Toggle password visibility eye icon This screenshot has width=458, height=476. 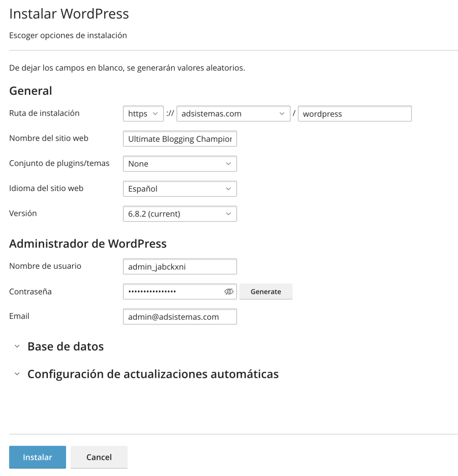[228, 291]
